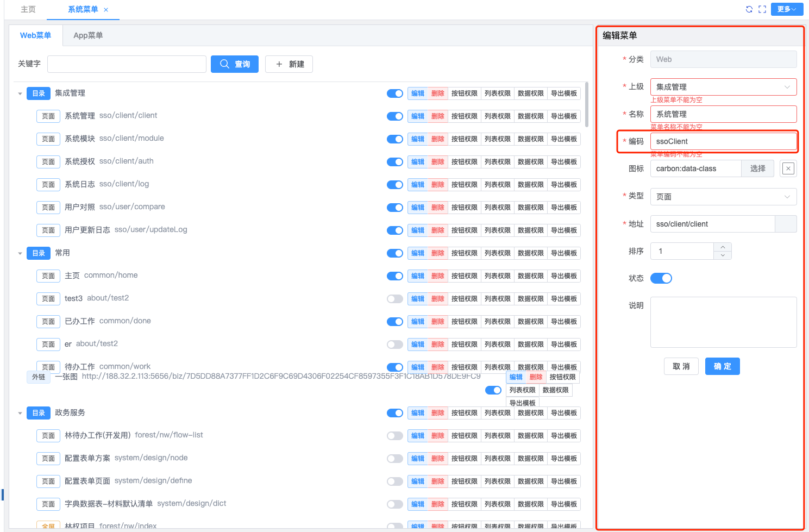Image resolution: width=809 pixels, height=532 pixels.
Task: Click the plus 新建 button
Action: pyautogui.click(x=289, y=64)
